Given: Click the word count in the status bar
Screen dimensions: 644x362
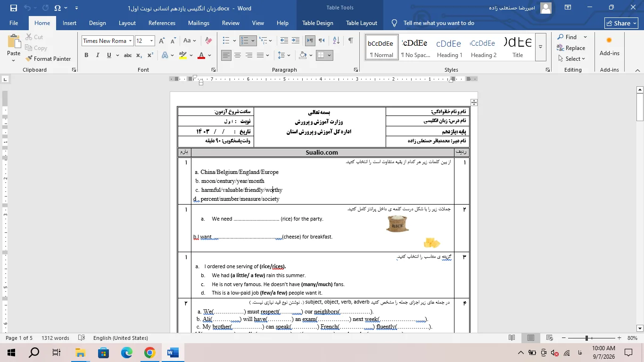Looking at the screenshot, I should pyautogui.click(x=55, y=338).
